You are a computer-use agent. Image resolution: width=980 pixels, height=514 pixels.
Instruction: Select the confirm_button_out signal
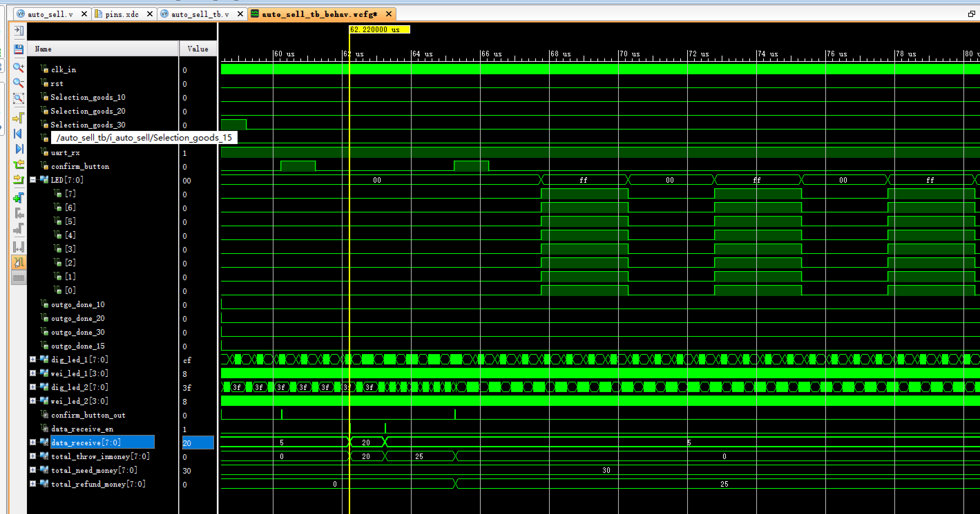88,415
